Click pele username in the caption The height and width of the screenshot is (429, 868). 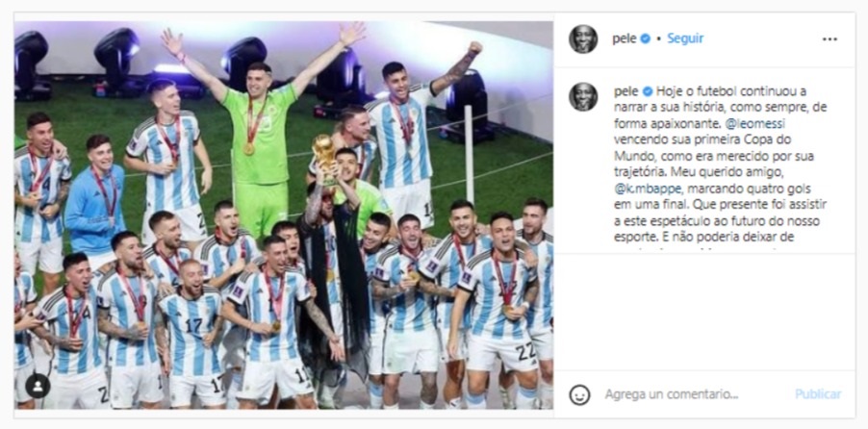click(626, 92)
